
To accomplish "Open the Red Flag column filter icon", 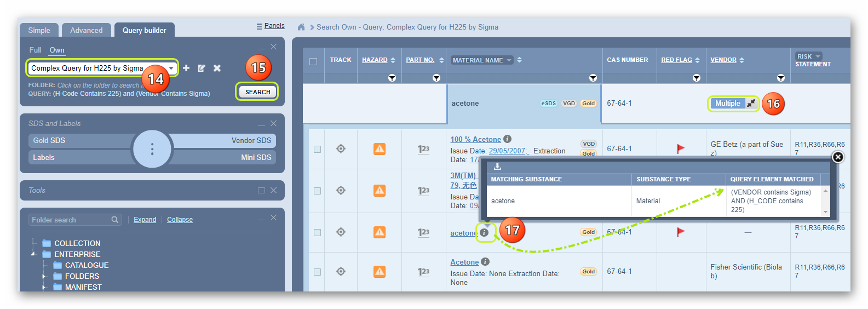I will (x=697, y=78).
